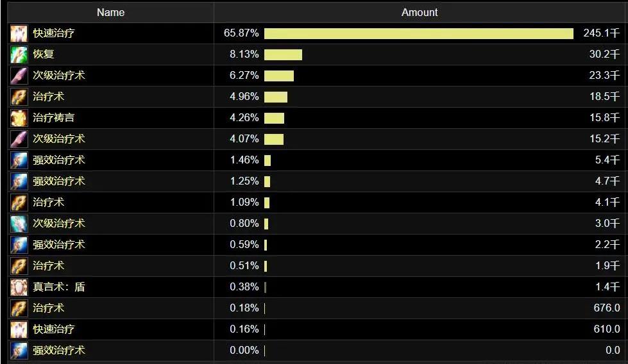Click the yellow 65.87% amount bar
628x364 pixels.
point(418,33)
